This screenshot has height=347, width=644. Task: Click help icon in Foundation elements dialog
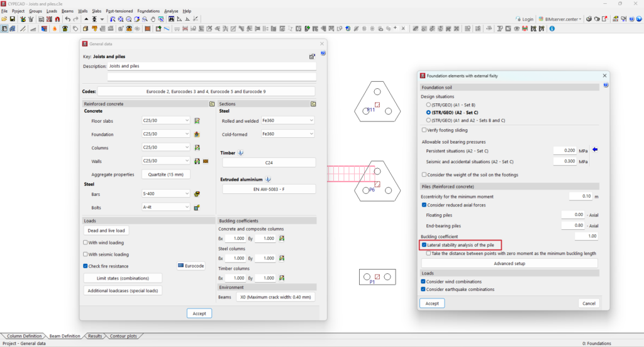coord(606,85)
